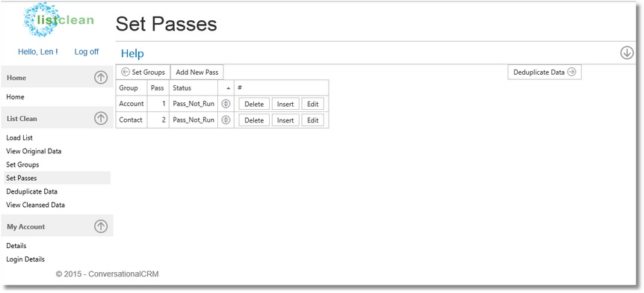The image size is (644, 293).
Task: Proceed to Deduplicate Data button
Action: click(545, 72)
